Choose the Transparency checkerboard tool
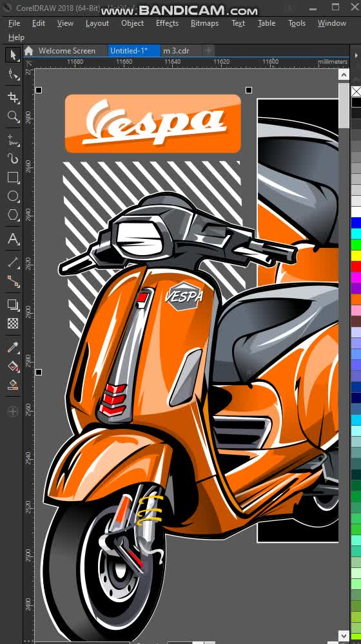The height and width of the screenshot is (644, 361). point(13,323)
